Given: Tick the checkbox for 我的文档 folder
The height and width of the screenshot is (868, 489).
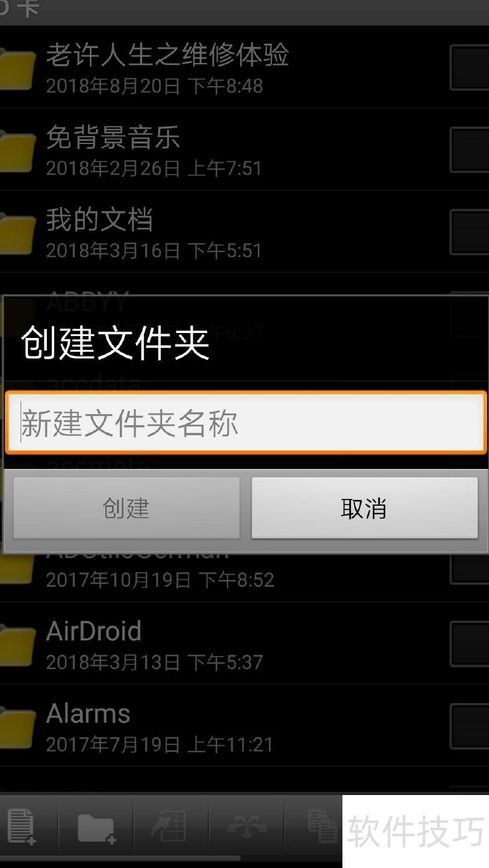Looking at the screenshot, I should click(469, 232).
